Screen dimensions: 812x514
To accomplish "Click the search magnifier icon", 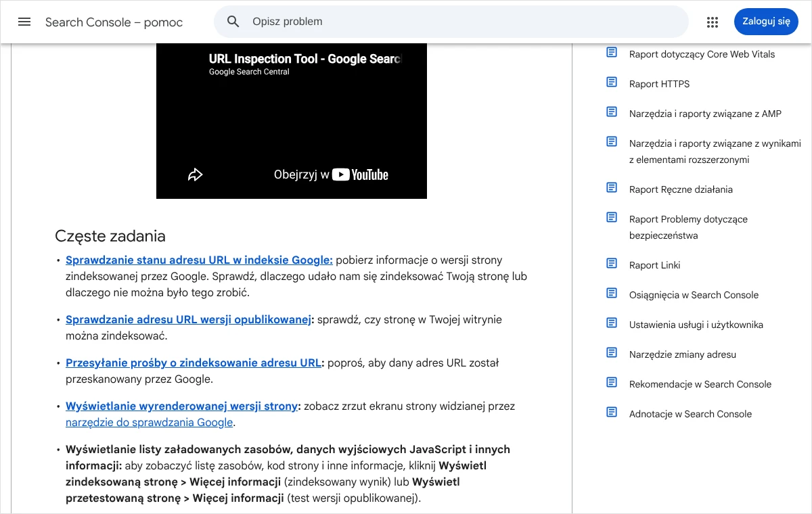I will point(233,22).
